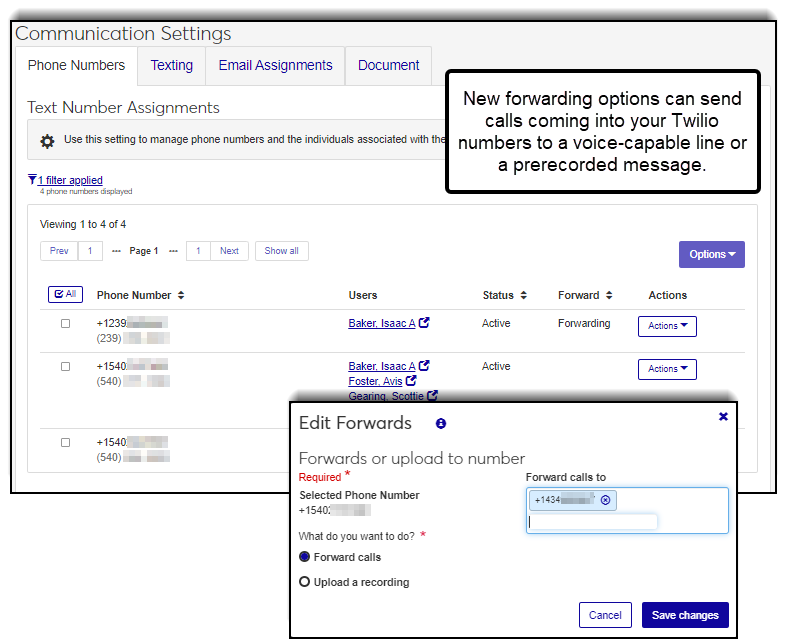Open external link icon beside Gearing, Scottie
This screenshot has height=639, width=787.
(x=432, y=396)
